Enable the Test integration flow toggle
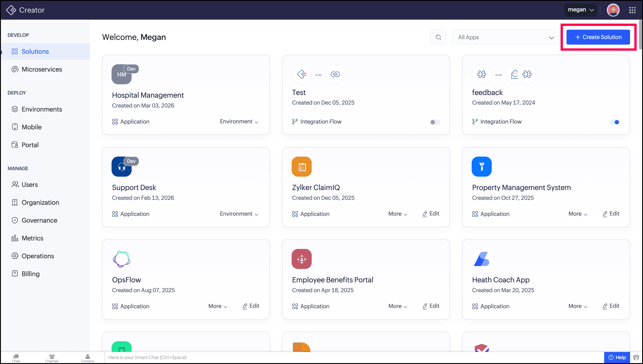Image resolution: width=643 pixels, height=364 pixels. pyautogui.click(x=434, y=122)
